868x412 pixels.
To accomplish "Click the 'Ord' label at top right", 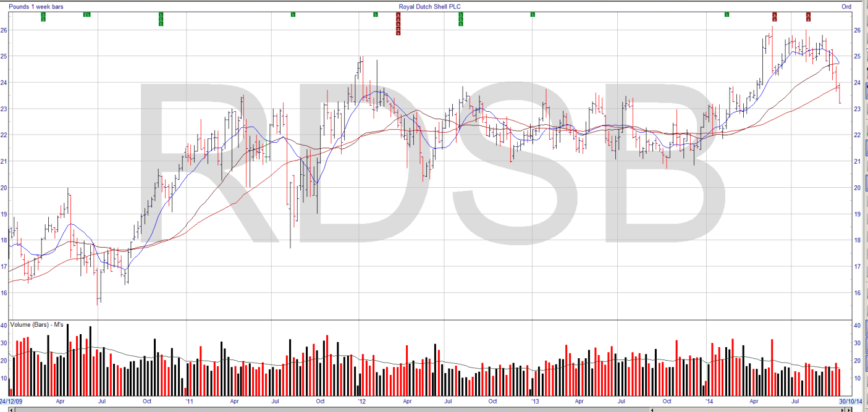I will pyautogui.click(x=845, y=7).
